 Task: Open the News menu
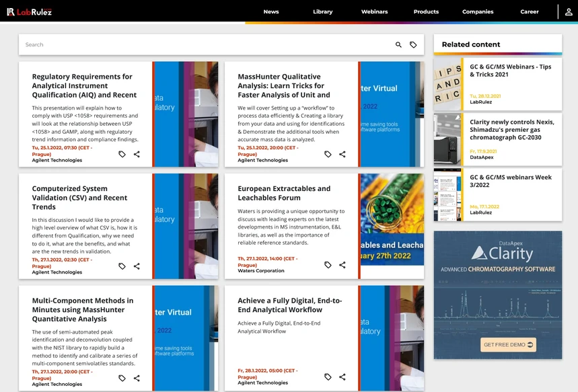[x=271, y=12]
